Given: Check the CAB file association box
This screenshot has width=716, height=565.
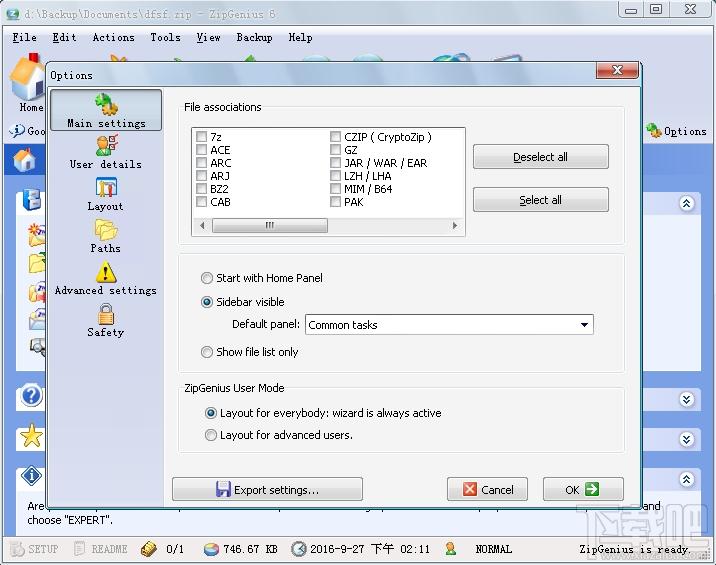Looking at the screenshot, I should [x=202, y=202].
